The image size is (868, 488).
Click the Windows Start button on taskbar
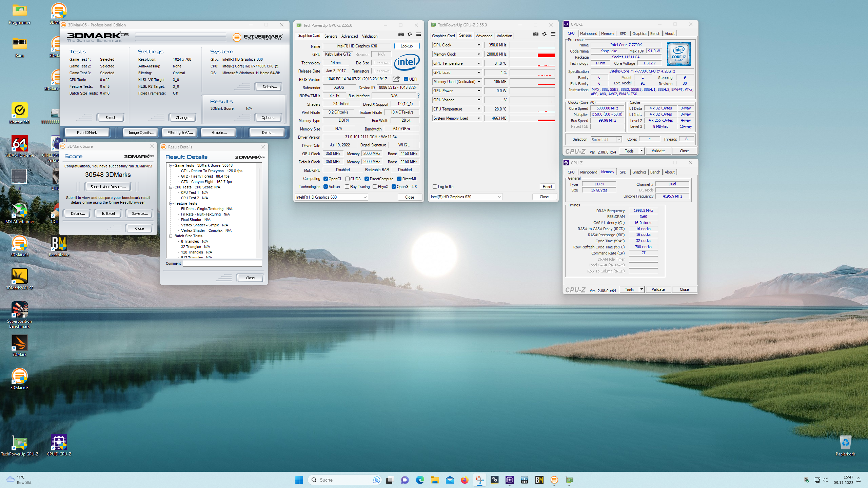point(299,480)
